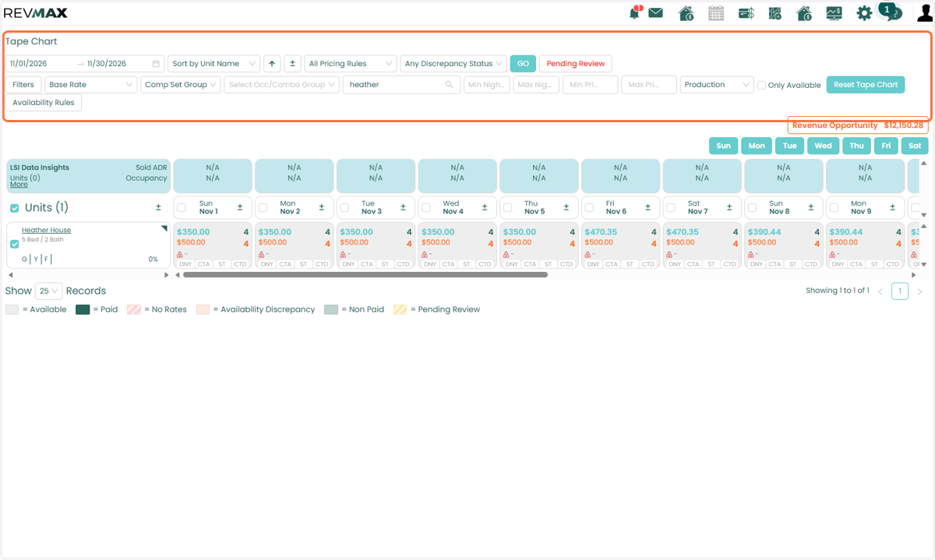Check the Fri Nov 6 column checkbox
This screenshot has width=935, height=560.
590,208
